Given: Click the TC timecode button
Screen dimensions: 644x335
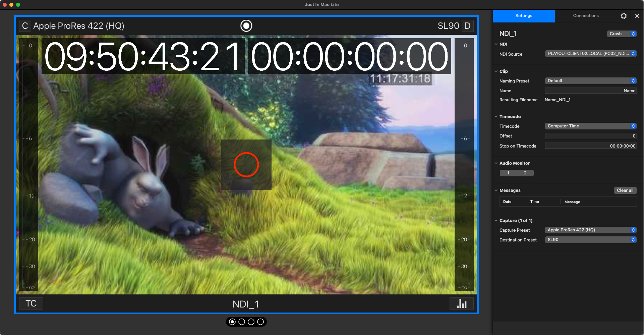Looking at the screenshot, I should click(x=31, y=303).
